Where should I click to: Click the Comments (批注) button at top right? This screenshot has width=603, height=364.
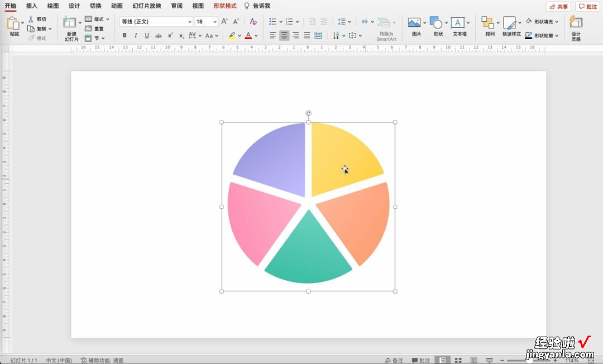(x=587, y=7)
